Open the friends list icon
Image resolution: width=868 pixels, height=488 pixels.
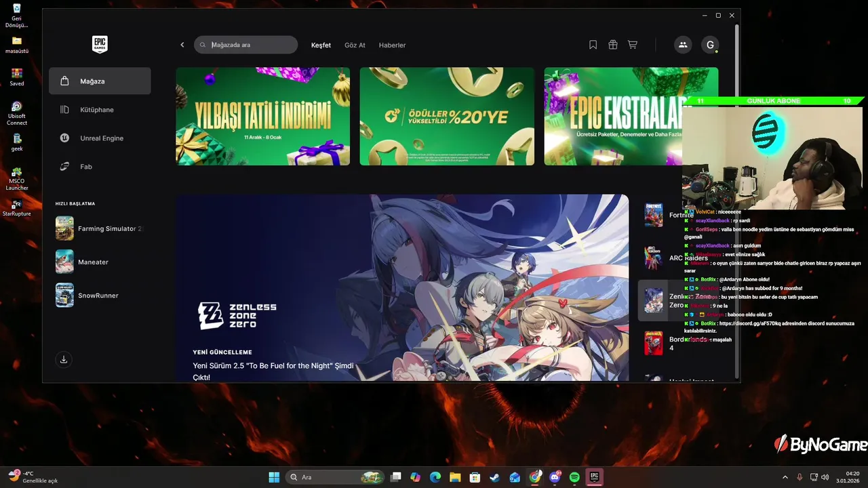(x=683, y=45)
